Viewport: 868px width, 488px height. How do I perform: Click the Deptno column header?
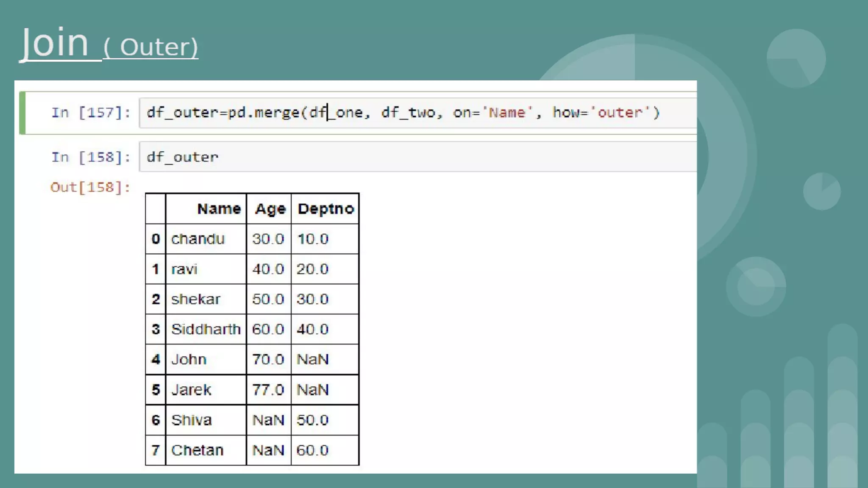pyautogui.click(x=325, y=209)
